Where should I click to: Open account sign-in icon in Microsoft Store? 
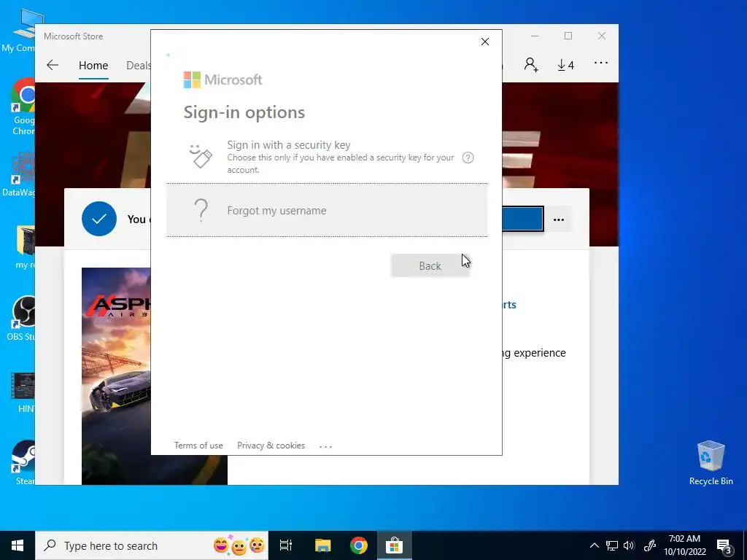[531, 64]
